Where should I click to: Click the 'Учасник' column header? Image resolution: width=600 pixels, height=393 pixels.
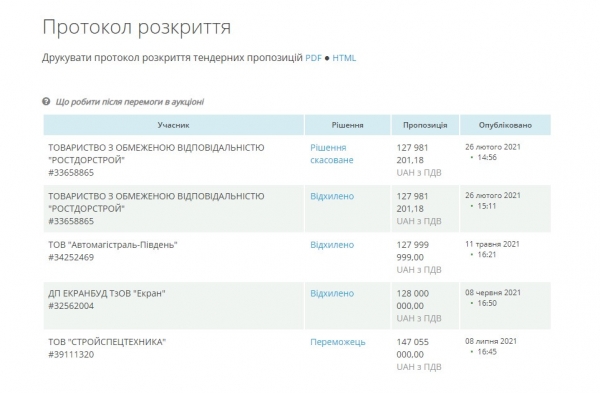(173, 125)
